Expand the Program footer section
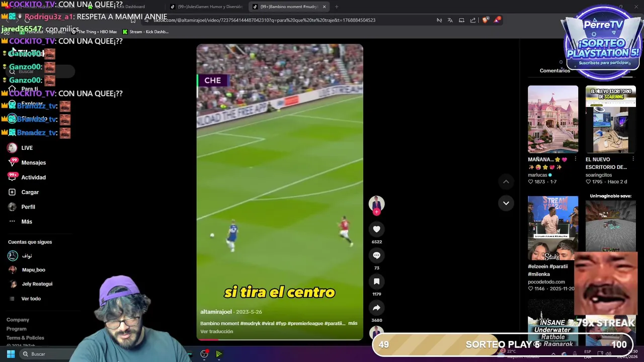 click(x=17, y=329)
